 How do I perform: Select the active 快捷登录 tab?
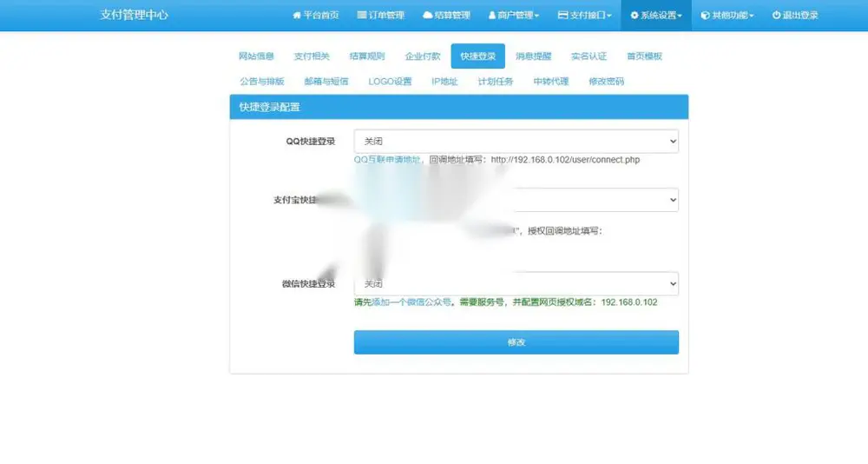(477, 56)
